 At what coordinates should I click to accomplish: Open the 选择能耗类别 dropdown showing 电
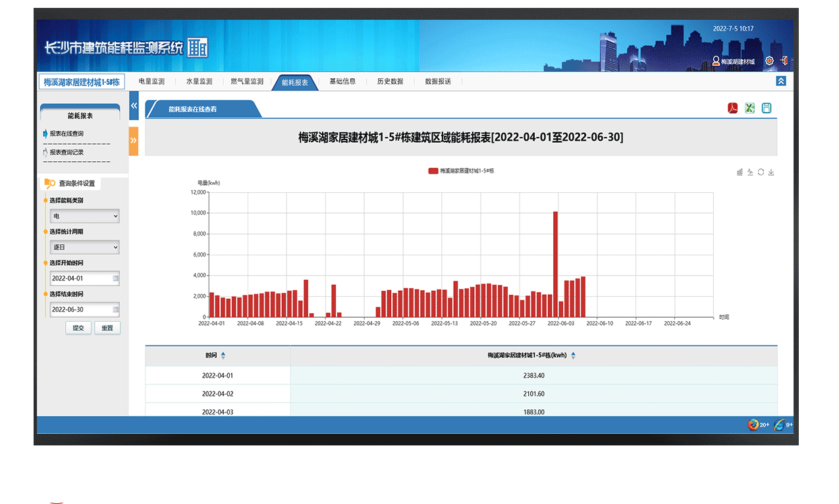click(x=84, y=216)
